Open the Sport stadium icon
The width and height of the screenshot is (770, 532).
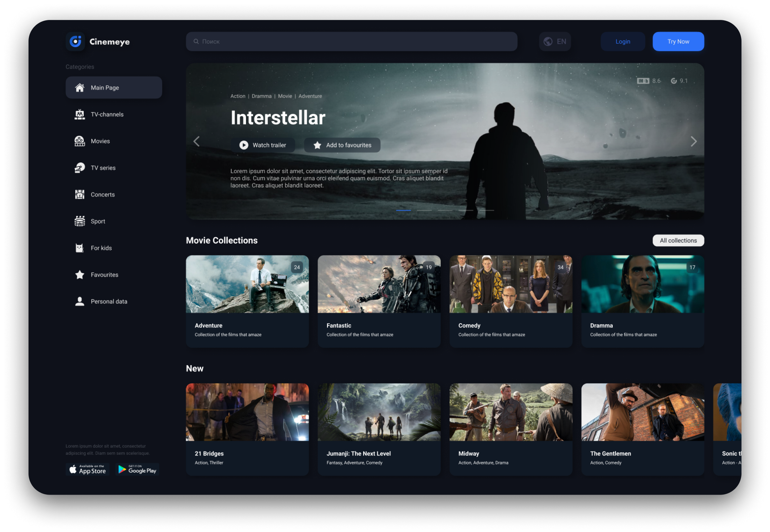click(79, 221)
